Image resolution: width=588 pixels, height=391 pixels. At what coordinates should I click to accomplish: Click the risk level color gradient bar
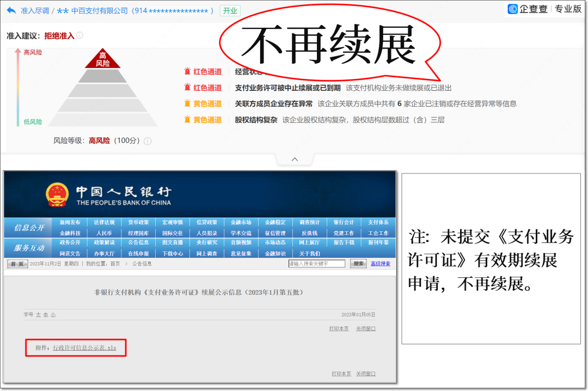pos(19,90)
